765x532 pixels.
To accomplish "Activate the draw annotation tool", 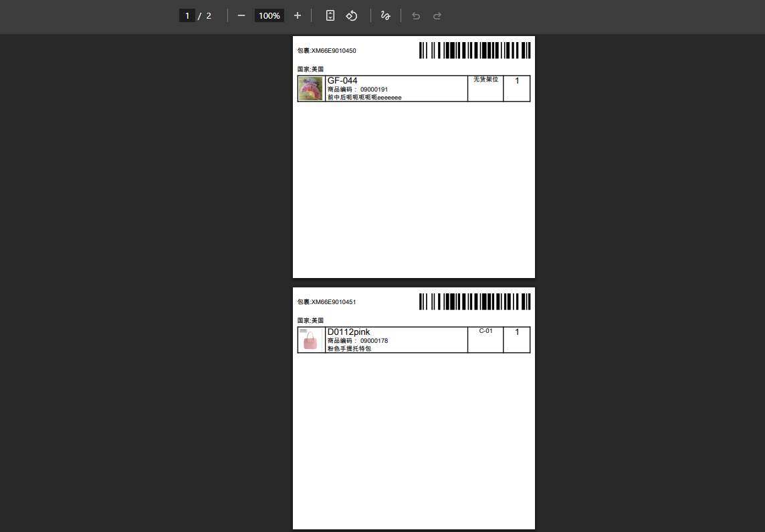I will 385,15.
